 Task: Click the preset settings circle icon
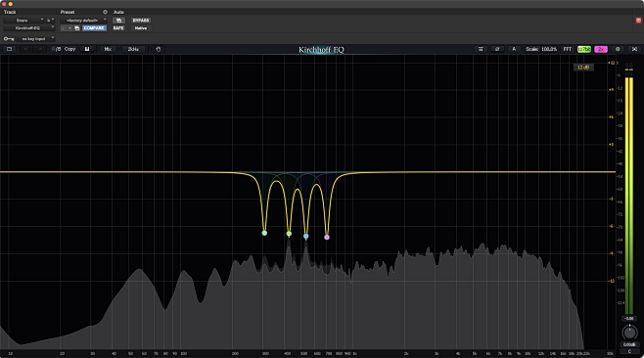(105, 12)
